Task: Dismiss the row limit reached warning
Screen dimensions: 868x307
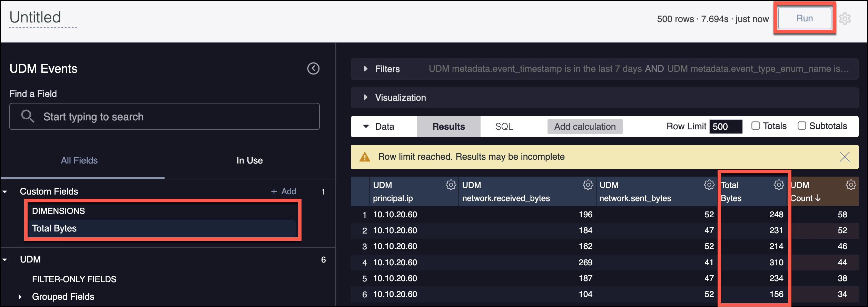Action: click(x=844, y=157)
